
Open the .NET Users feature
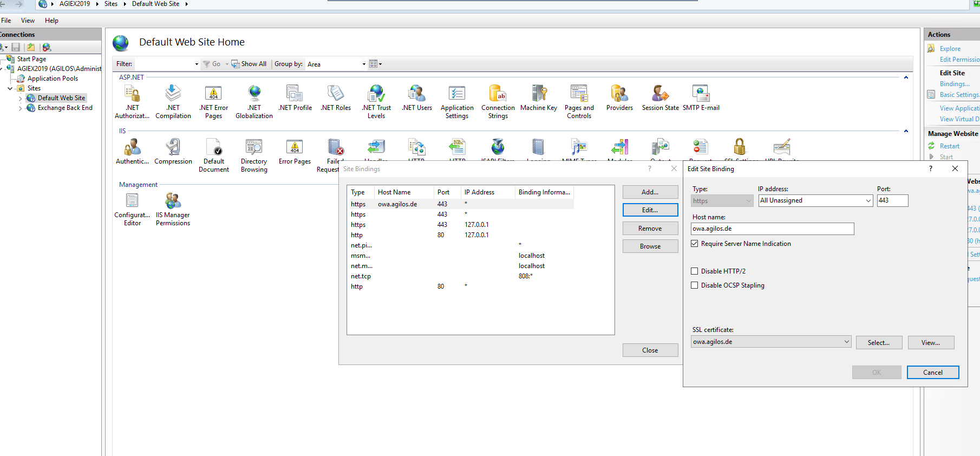coord(417,98)
